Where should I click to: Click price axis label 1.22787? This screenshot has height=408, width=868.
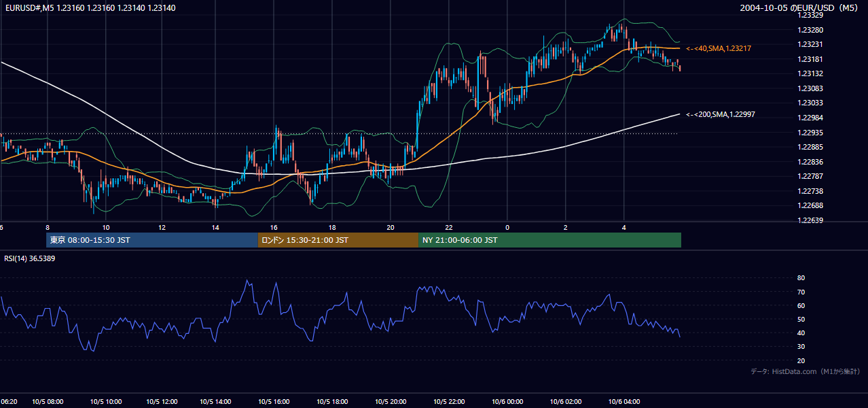point(810,176)
